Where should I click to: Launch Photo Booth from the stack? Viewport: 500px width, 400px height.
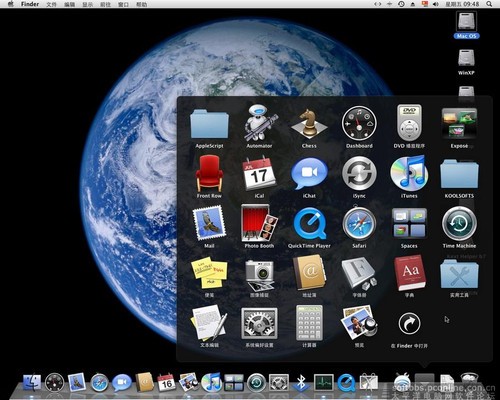click(259, 223)
